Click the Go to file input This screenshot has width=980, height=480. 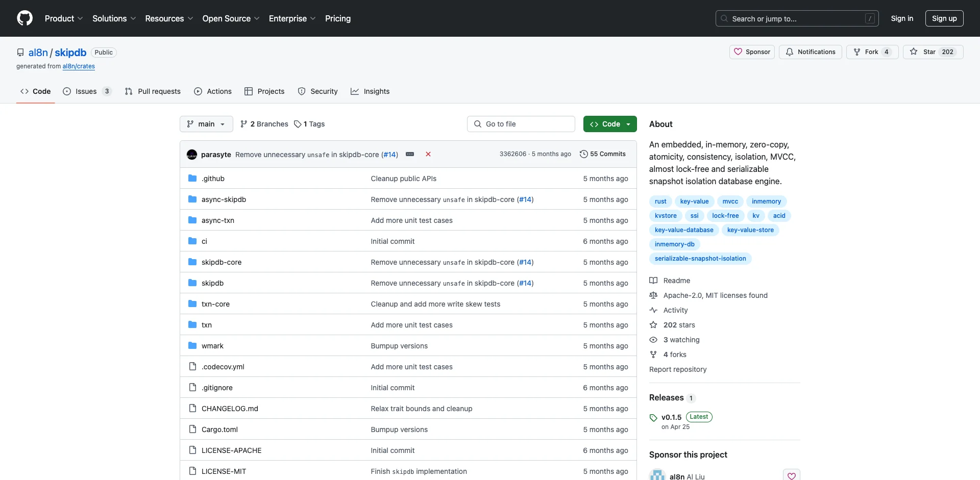521,124
